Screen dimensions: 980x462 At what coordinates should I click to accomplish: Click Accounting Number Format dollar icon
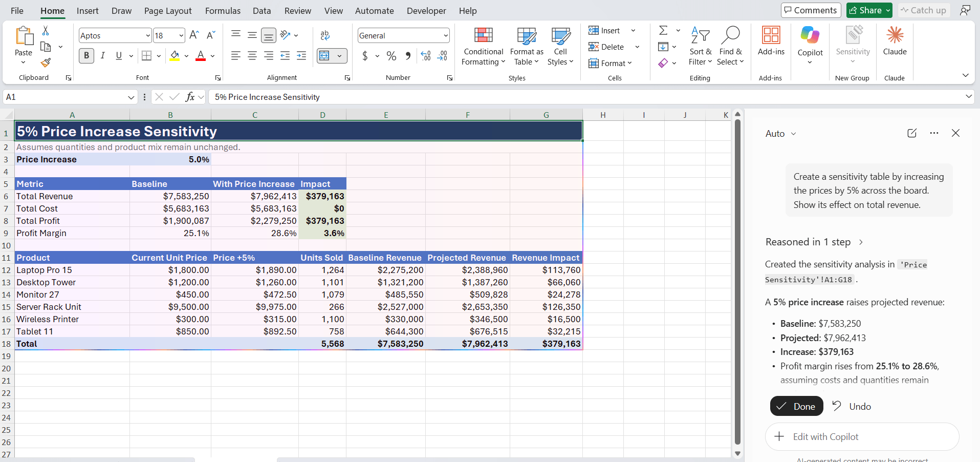[365, 55]
